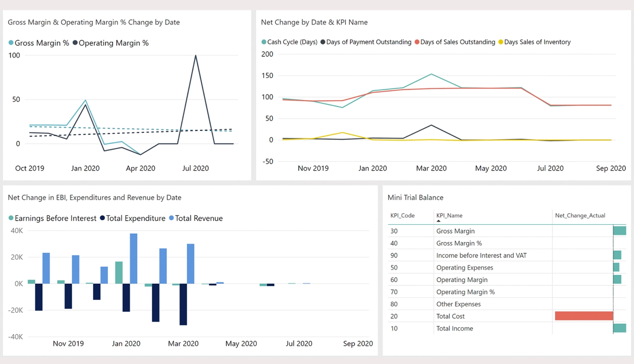This screenshot has height=364, width=634.
Task: Click the red Total Cost data bar
Action: [x=584, y=316]
